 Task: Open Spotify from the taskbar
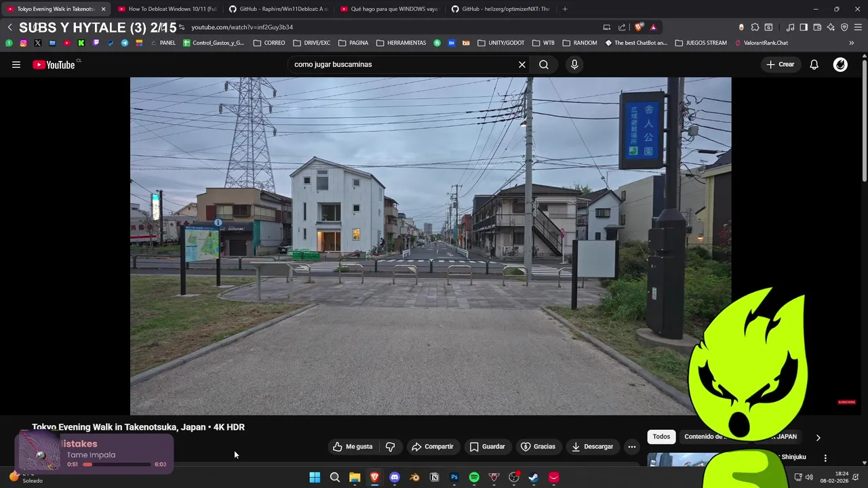(x=474, y=477)
